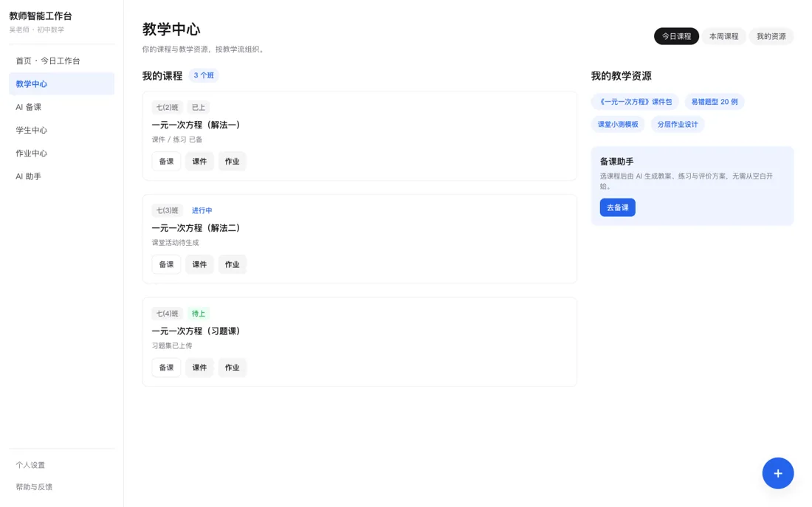Click the 吴老师·初中数学 subtitle
Image resolution: width=812 pixels, height=507 pixels.
coord(37,30)
